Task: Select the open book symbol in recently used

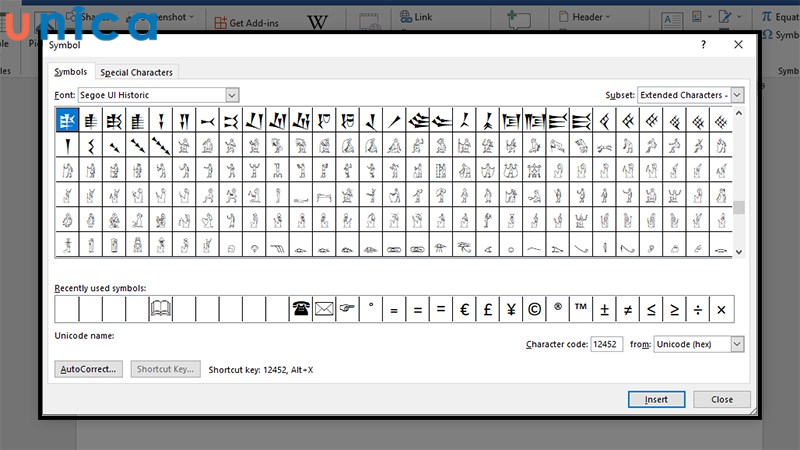Action: click(x=161, y=309)
